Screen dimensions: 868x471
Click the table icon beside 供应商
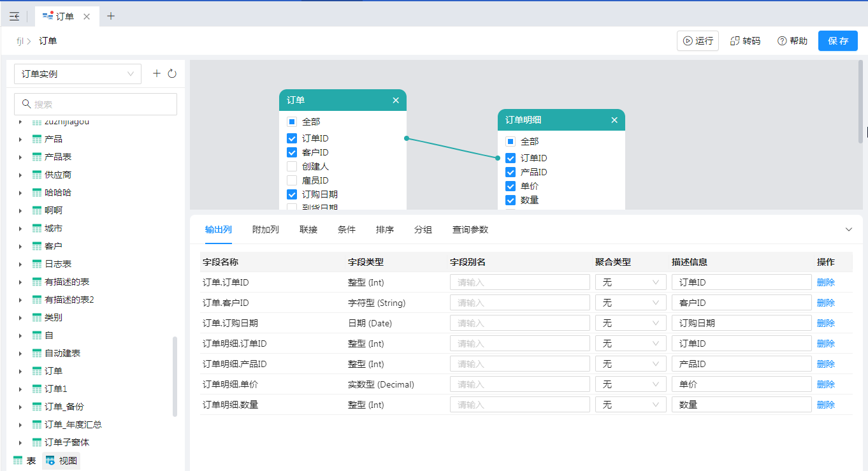[x=37, y=175]
